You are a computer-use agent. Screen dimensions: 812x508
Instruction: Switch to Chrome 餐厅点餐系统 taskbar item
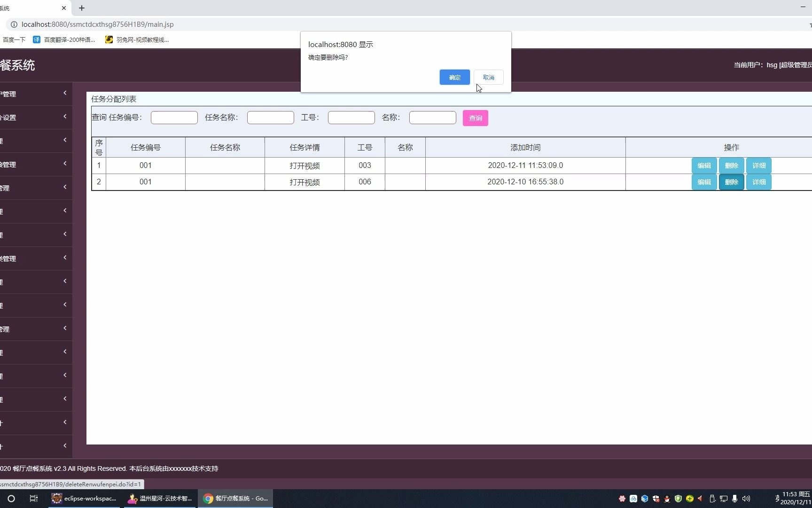(x=235, y=499)
